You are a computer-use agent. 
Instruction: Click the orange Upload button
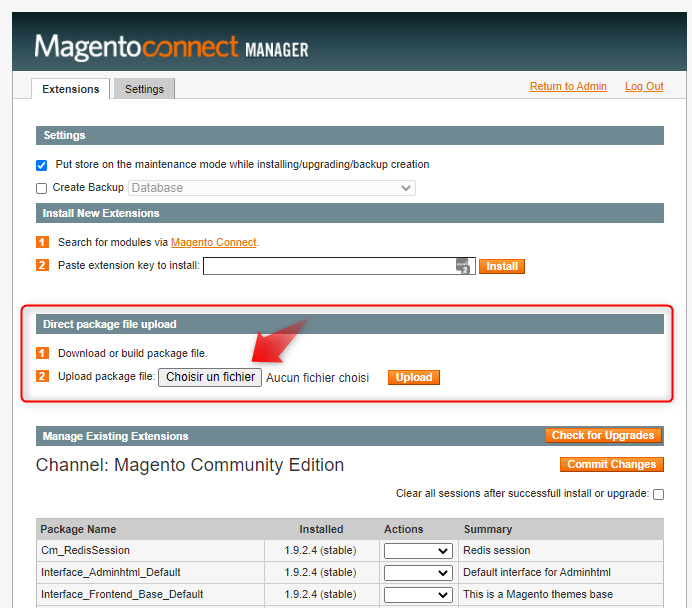tap(414, 377)
